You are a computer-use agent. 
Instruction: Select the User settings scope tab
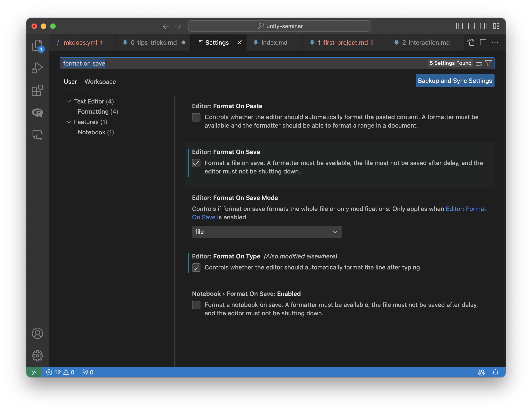tap(70, 81)
